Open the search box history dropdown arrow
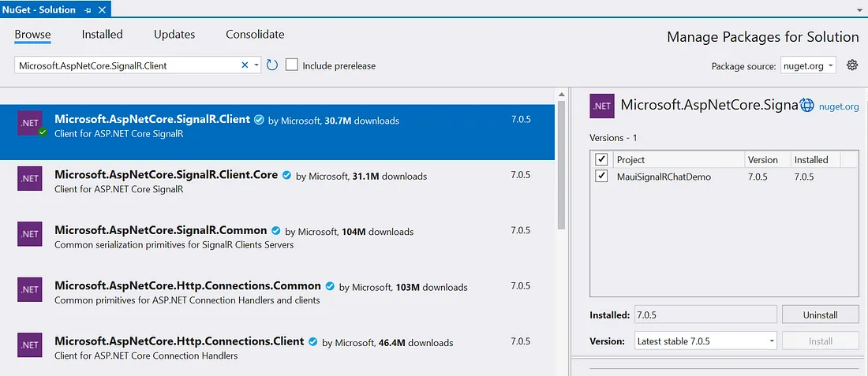This screenshot has height=376, width=868. [x=256, y=65]
